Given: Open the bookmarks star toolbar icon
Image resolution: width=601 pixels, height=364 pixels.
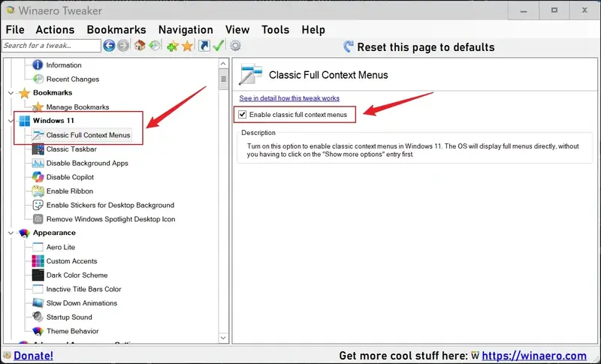Looking at the screenshot, I should tap(187, 46).
